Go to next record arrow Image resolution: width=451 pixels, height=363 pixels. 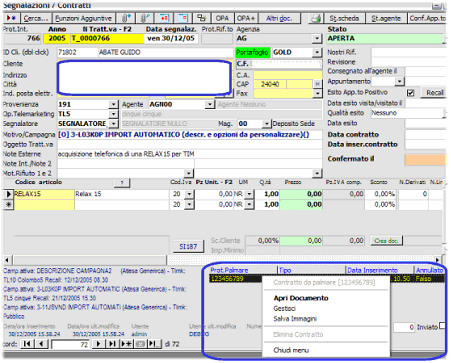(98, 344)
